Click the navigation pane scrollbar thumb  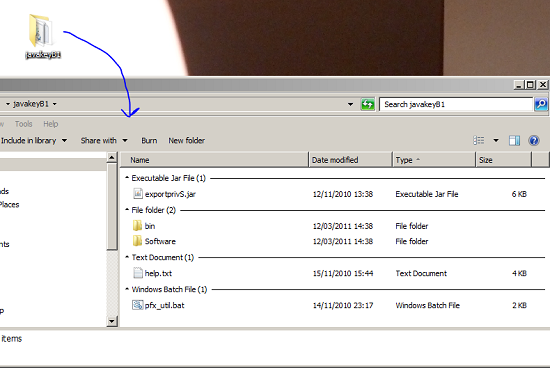112,206
